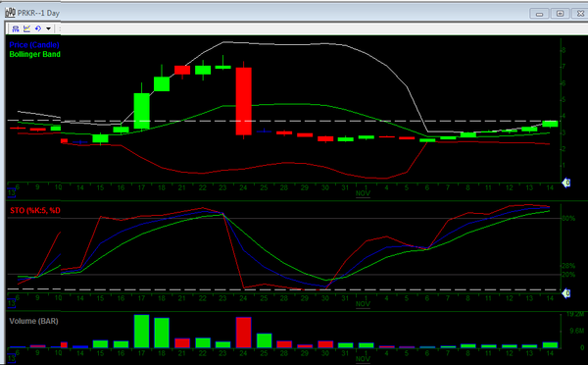Viewport: 588px width, 365px height.
Task: Close the PRKR chart window
Action: click(580, 14)
